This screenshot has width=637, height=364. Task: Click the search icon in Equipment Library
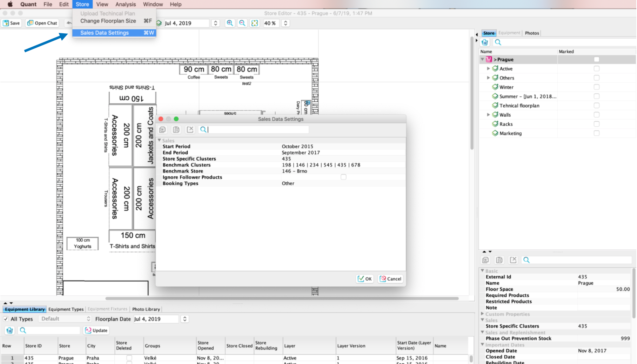point(23,330)
